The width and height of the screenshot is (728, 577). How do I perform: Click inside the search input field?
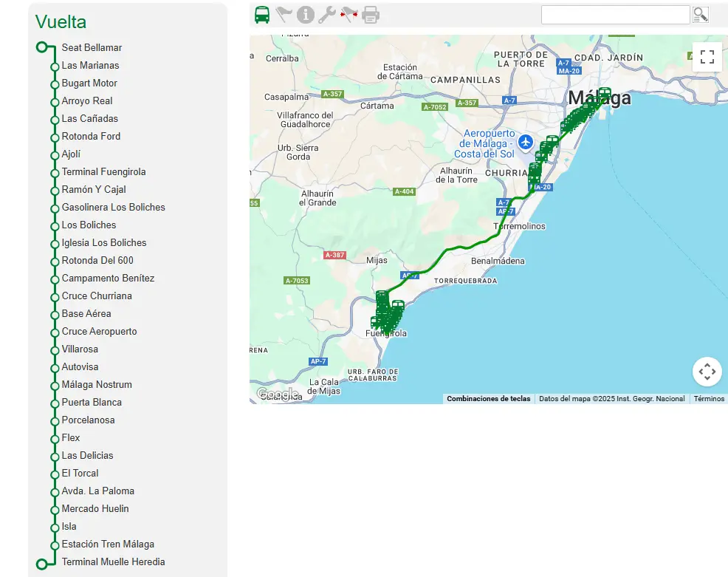pos(615,14)
